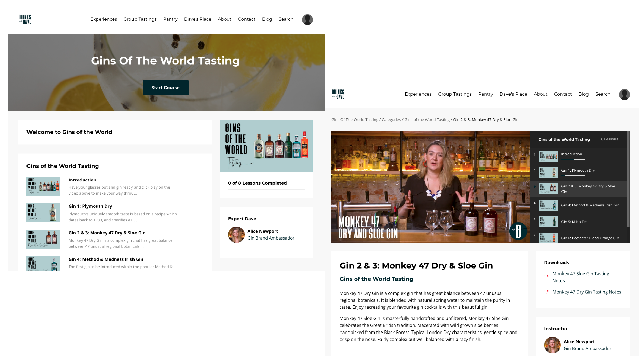
Task: Open user profile avatar in left page header
Action: 307,20
